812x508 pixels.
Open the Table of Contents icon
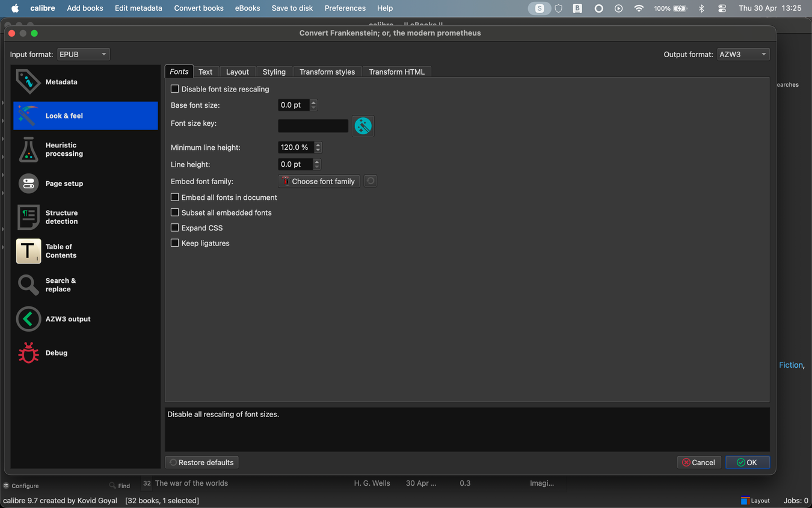click(28, 251)
